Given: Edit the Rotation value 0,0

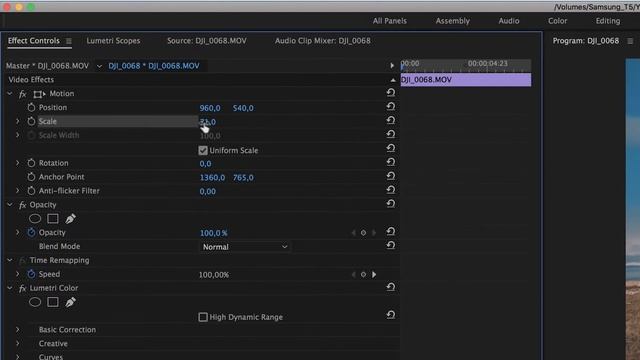Looking at the screenshot, I should coord(205,164).
